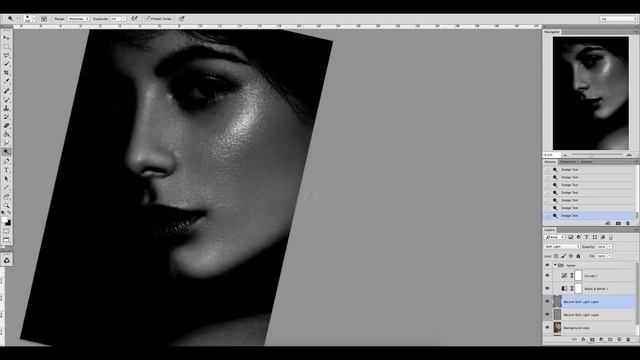Image resolution: width=640 pixels, height=360 pixels.
Task: Change screen mode from the toolbox
Action: pos(6,240)
